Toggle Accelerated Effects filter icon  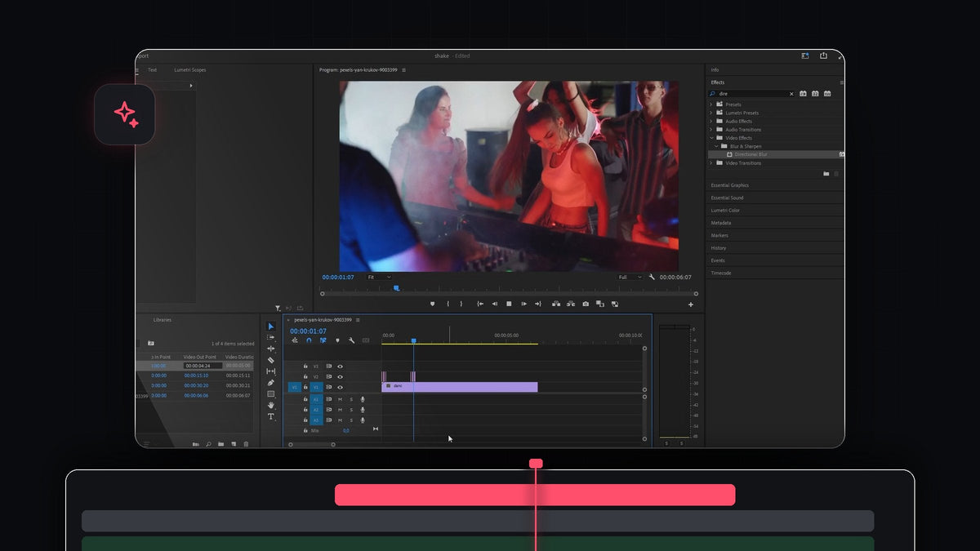click(803, 94)
